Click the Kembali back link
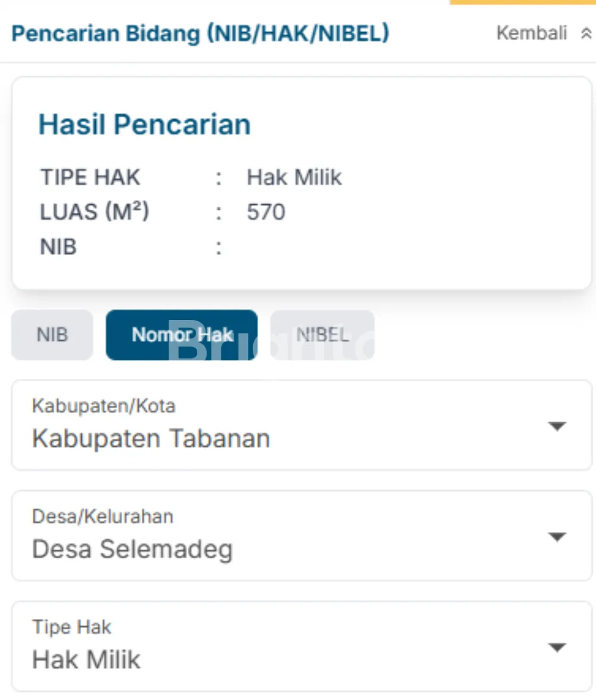This screenshot has height=700, width=596. coord(532,33)
